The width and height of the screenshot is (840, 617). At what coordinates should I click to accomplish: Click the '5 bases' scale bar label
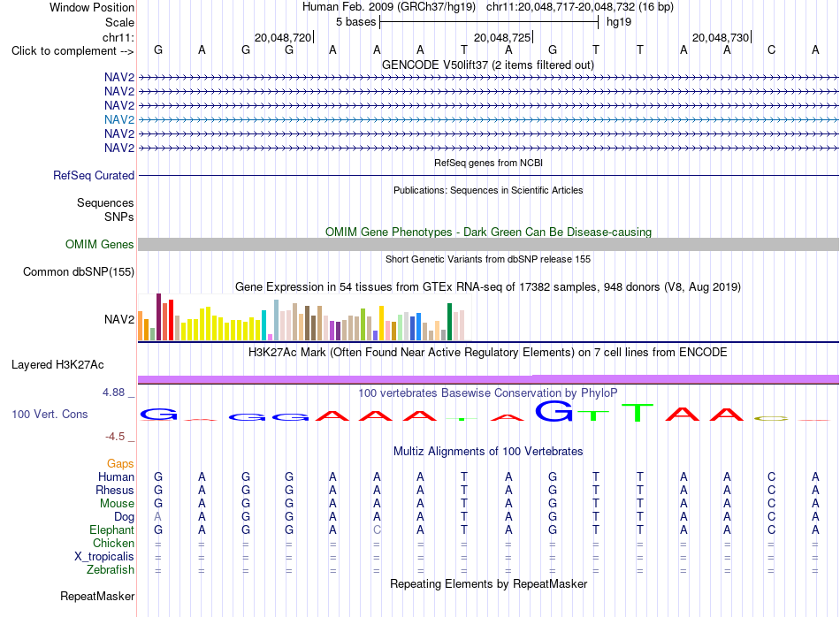(355, 22)
